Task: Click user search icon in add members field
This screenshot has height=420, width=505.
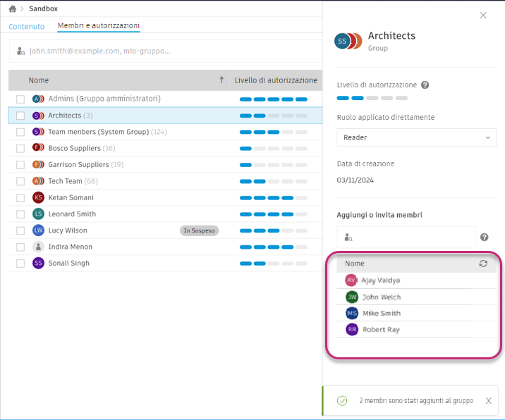Action: pos(348,237)
